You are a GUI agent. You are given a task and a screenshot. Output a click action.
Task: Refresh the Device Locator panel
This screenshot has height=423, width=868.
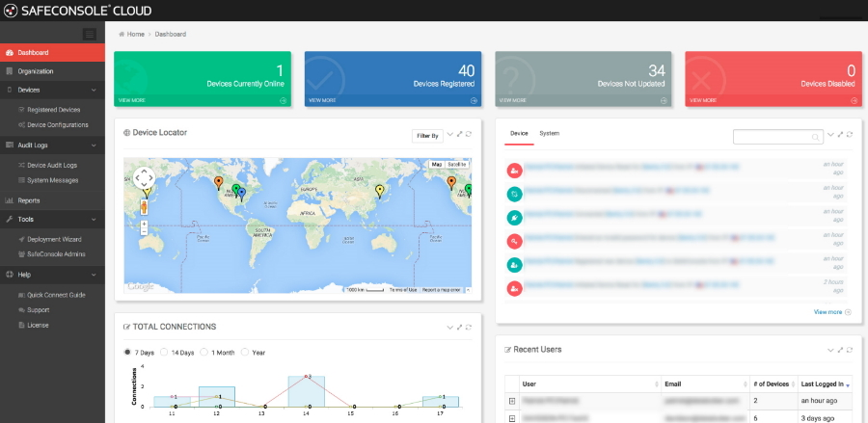(x=469, y=134)
